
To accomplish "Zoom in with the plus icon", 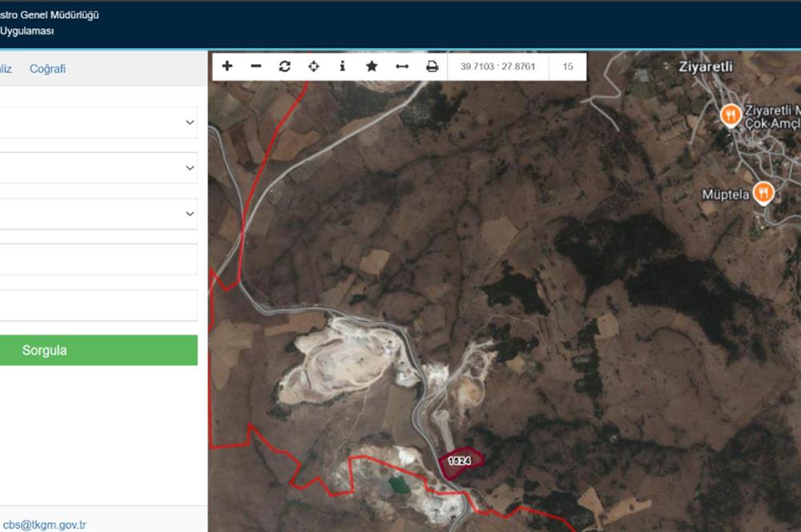I will pos(227,66).
